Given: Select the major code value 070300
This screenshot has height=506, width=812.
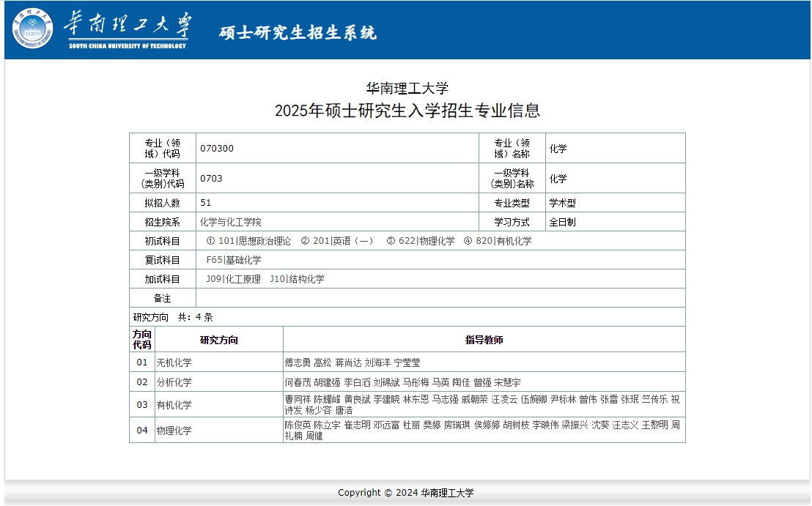Looking at the screenshot, I should [x=216, y=149].
